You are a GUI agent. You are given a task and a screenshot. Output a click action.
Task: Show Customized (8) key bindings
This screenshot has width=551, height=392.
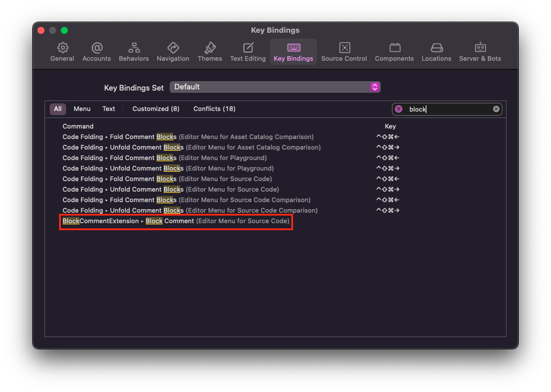[156, 109]
